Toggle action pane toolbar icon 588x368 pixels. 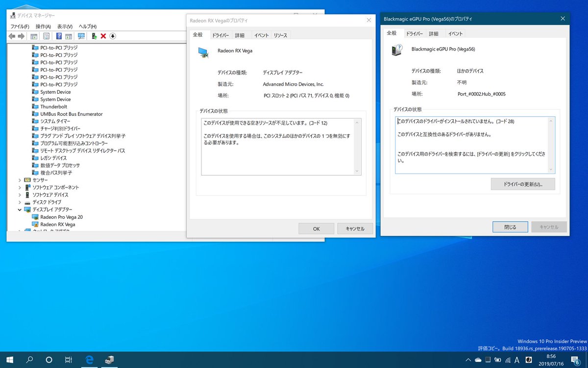[x=69, y=36]
